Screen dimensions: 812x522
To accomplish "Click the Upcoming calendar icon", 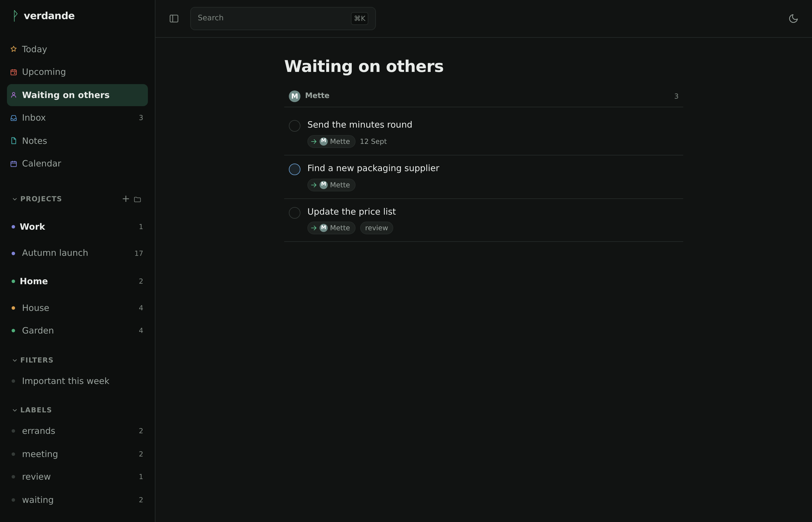I will tap(14, 72).
